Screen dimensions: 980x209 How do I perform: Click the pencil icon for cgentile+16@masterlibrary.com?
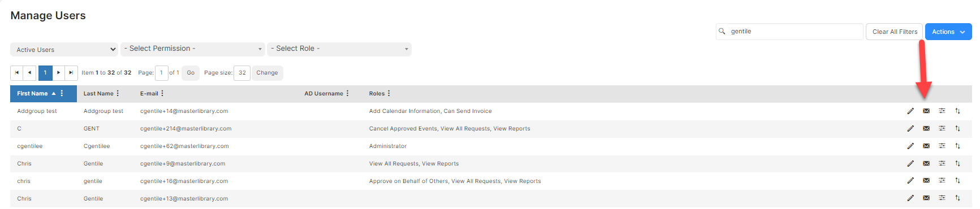[910, 181]
